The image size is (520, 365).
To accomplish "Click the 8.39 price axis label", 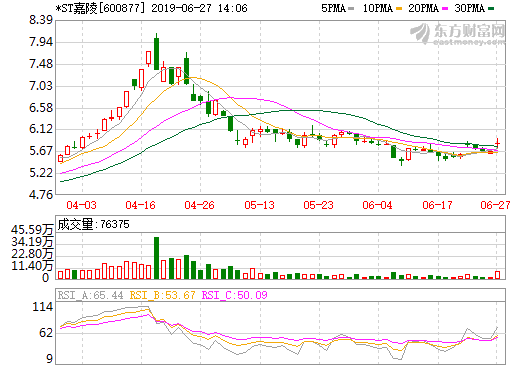I will [41, 20].
